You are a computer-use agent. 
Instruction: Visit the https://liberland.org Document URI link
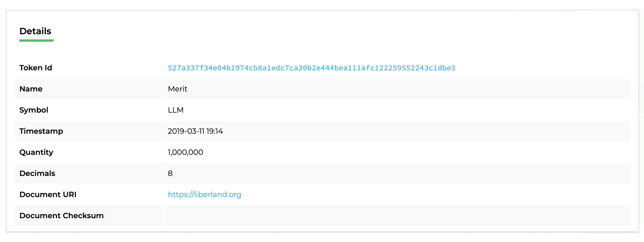pos(204,194)
